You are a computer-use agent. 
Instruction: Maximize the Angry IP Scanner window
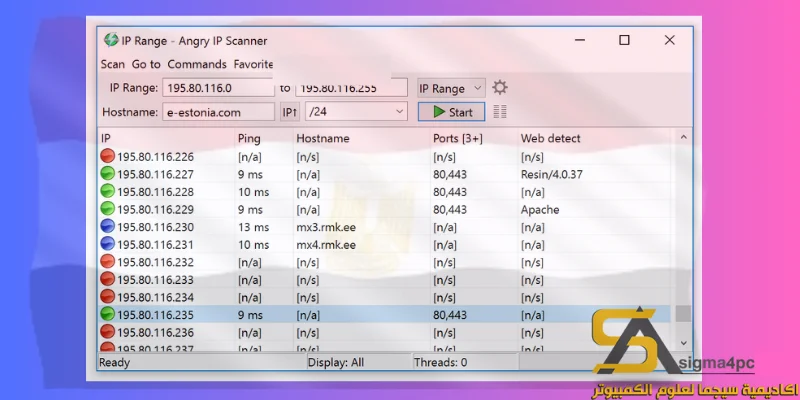click(624, 40)
